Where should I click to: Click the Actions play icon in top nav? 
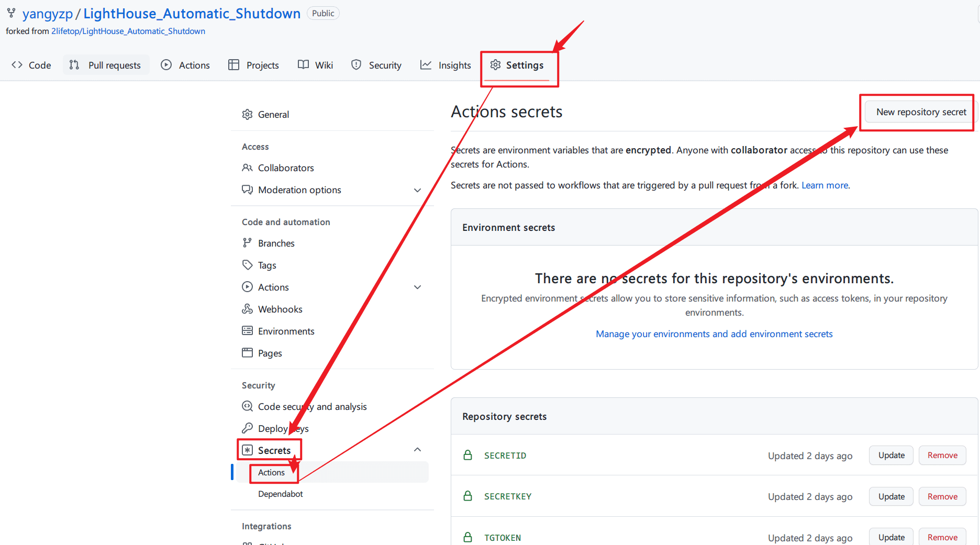166,65
